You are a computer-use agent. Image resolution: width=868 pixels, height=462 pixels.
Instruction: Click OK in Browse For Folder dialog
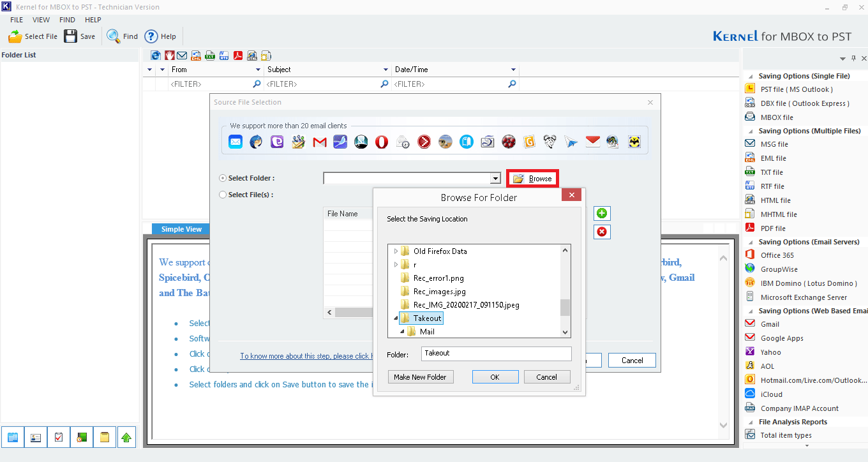tap(495, 377)
